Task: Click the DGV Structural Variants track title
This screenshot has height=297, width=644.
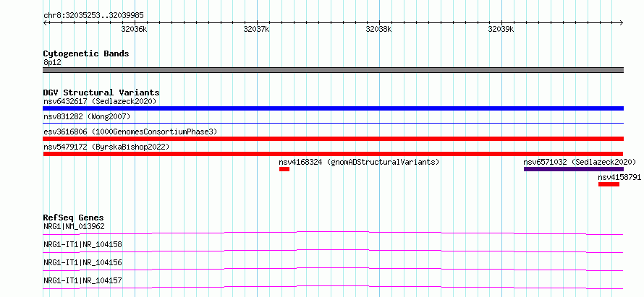Action: (x=101, y=92)
